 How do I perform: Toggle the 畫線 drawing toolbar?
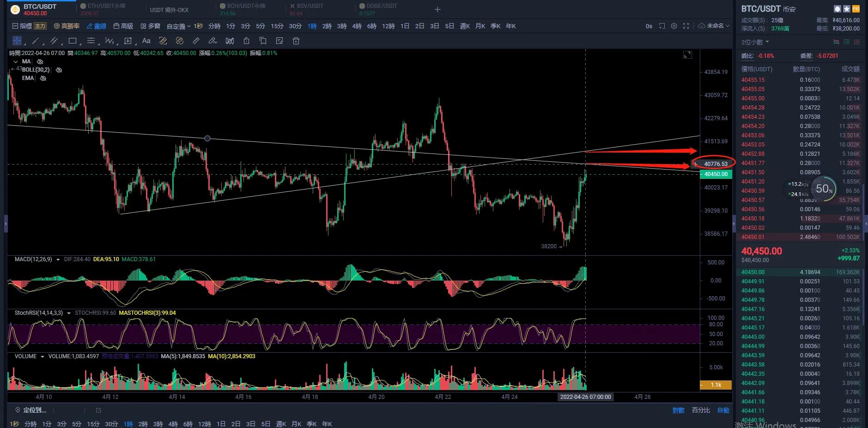pyautogui.click(x=97, y=26)
